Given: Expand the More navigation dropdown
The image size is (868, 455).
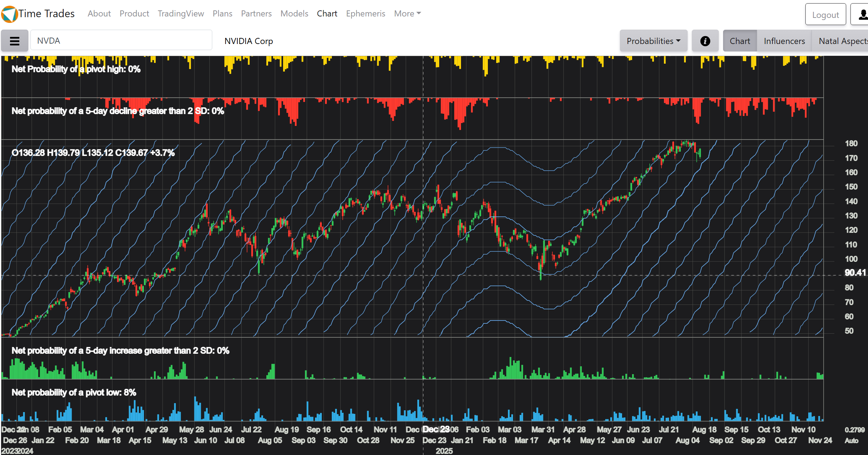Looking at the screenshot, I should click(x=407, y=14).
